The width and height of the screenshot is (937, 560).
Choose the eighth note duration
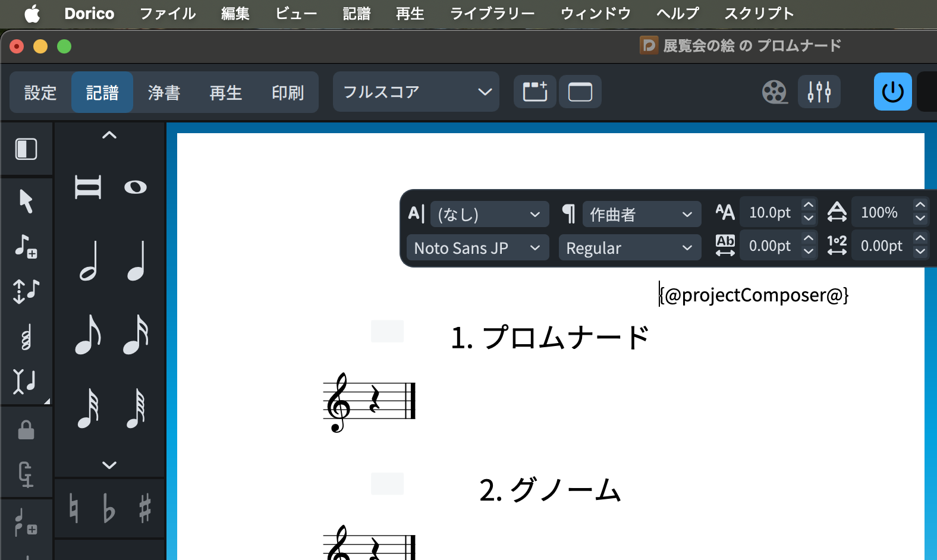pos(89,334)
